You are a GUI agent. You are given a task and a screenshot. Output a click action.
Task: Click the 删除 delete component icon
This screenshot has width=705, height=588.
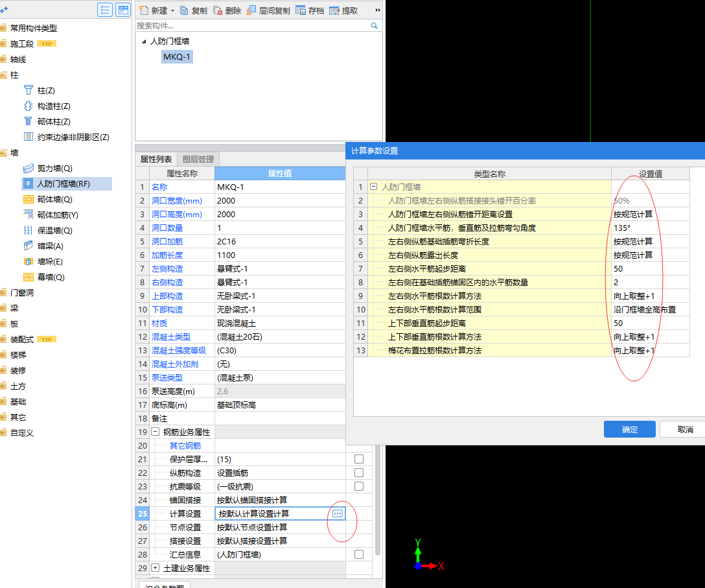click(x=218, y=10)
